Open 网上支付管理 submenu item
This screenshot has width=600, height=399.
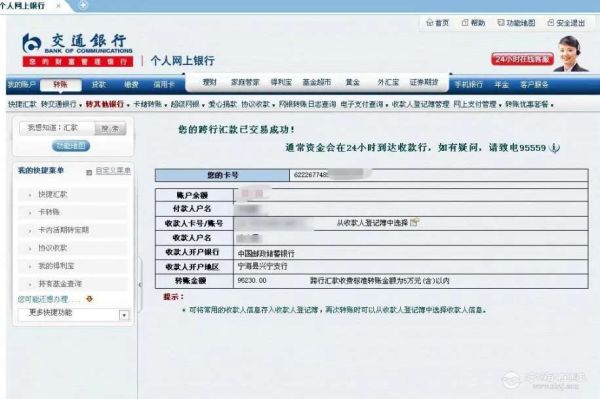click(475, 104)
